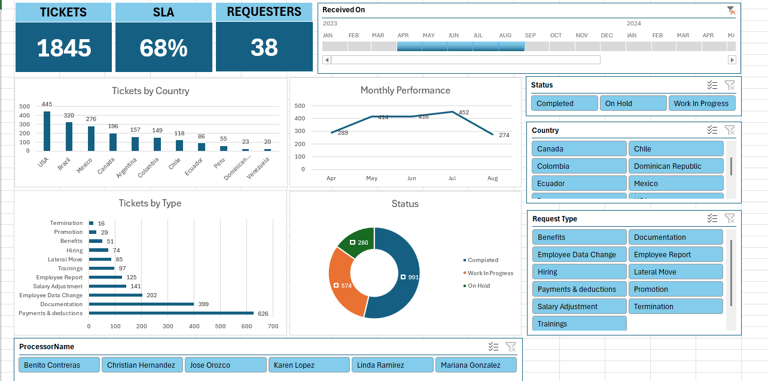Toggle multi-select in the Status slicer
Viewport: 768px width, 381px height.
[x=712, y=85]
